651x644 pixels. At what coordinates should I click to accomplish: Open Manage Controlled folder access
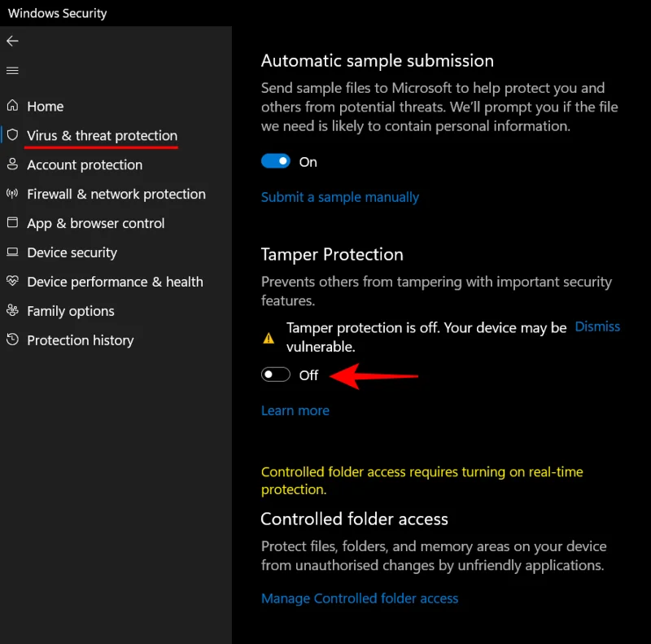coord(360,598)
